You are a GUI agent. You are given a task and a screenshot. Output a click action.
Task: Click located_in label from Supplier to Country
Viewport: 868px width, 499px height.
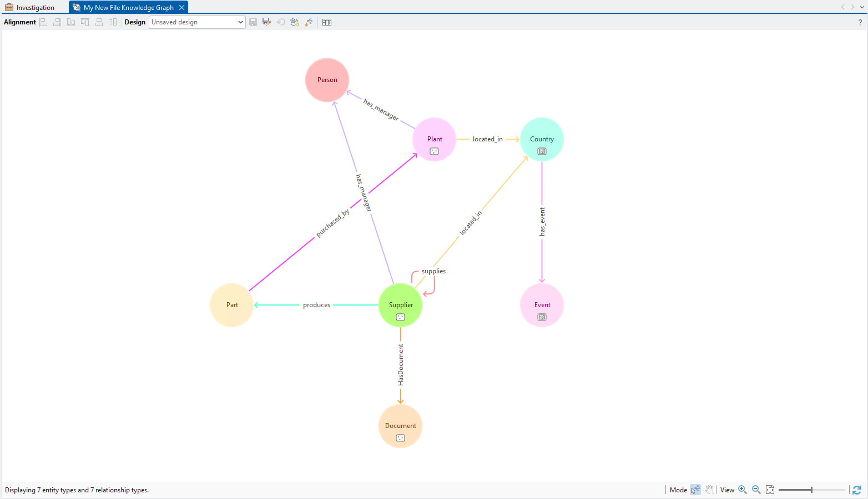pos(471,223)
